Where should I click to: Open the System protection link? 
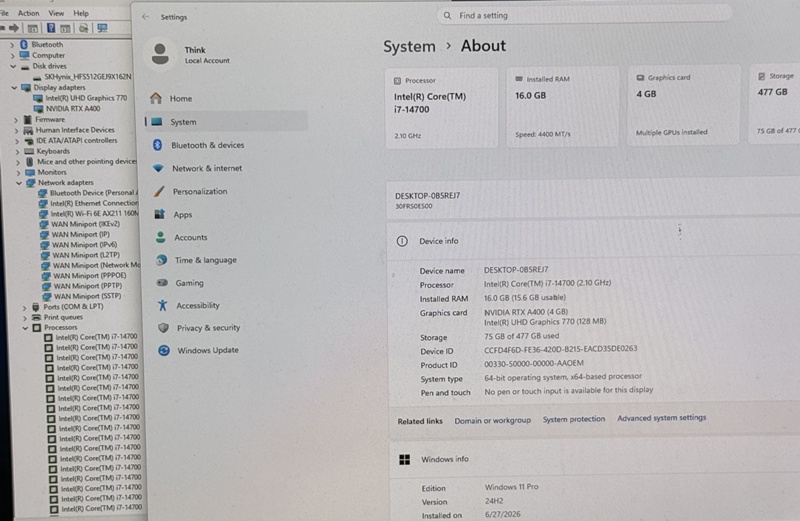coord(574,419)
